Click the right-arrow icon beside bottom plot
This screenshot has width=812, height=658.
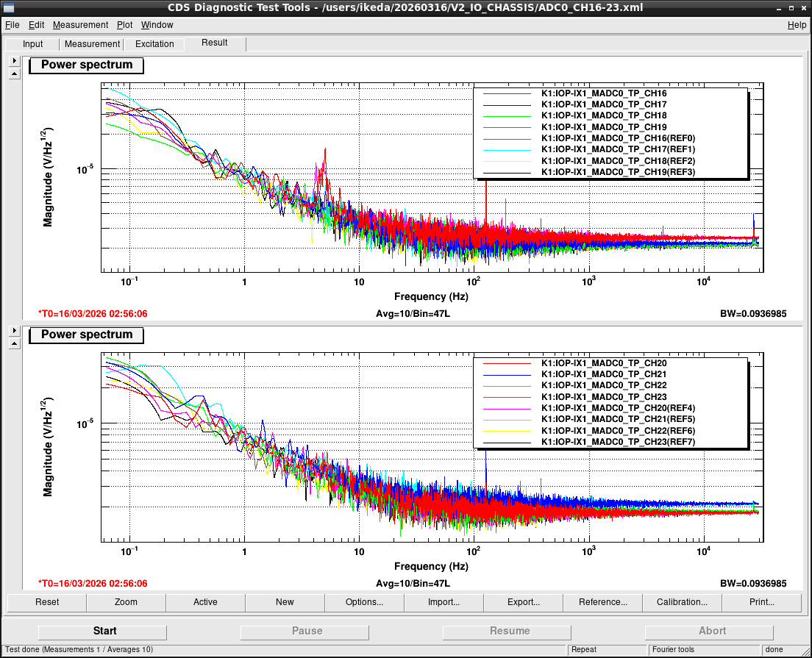15,330
